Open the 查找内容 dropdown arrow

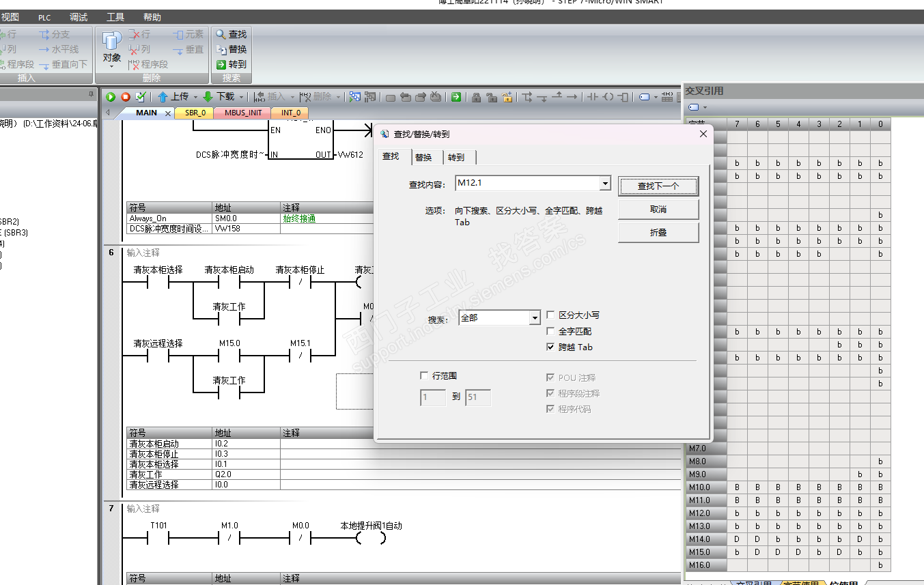(x=604, y=184)
